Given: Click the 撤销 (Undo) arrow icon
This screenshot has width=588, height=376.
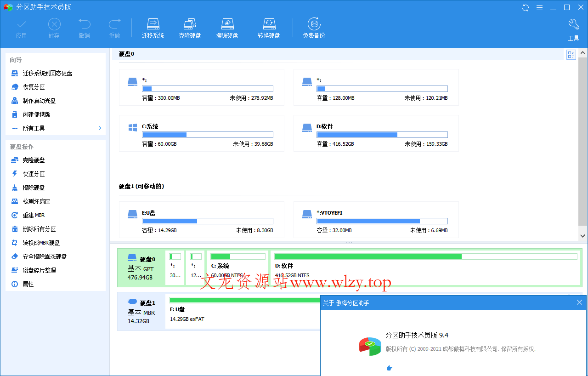Looking at the screenshot, I should pos(84,27).
